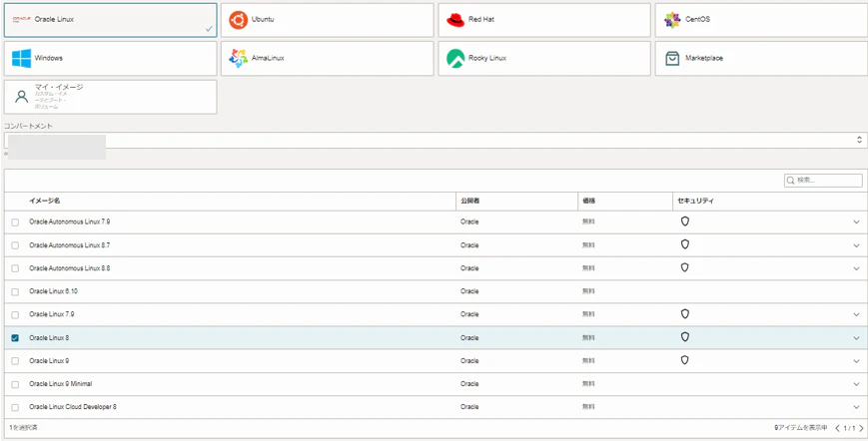Check the Oracle Linux Cloud Developer 8 checkbox
868x441 pixels.
pos(15,407)
